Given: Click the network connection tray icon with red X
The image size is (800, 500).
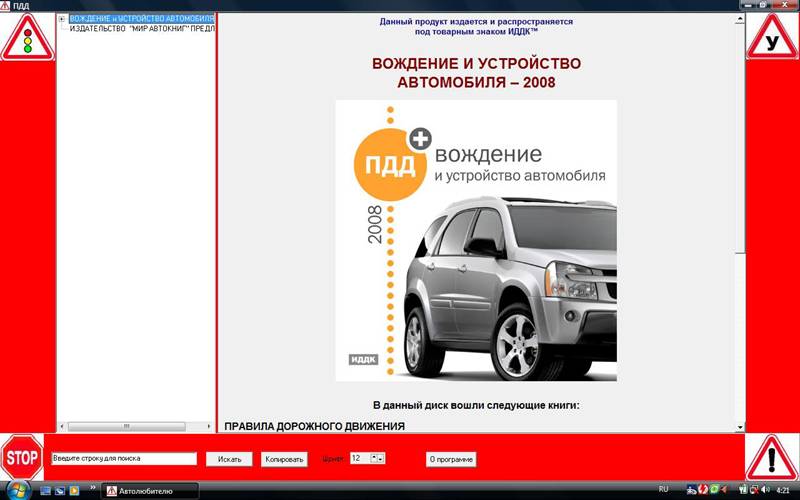Looking at the screenshot, I should point(755,491).
